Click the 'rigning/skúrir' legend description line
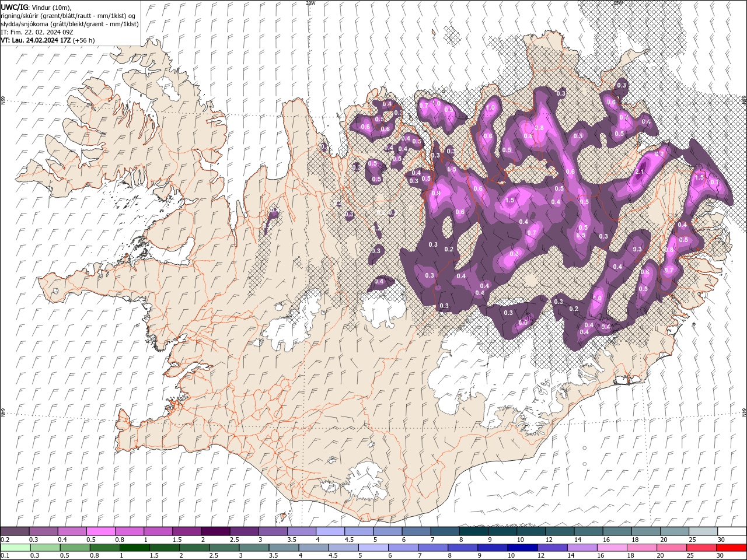The image size is (747, 560). (x=68, y=16)
